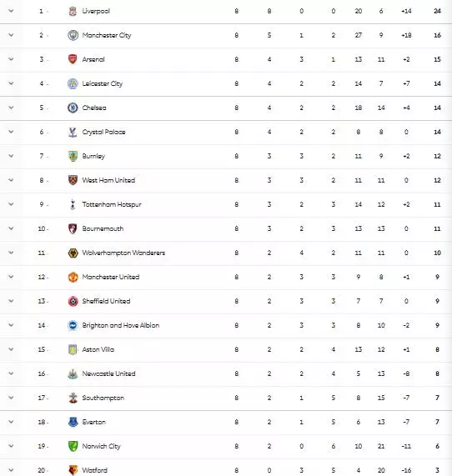Expand the Aston Villa row chevron
452x476 pixels.
click(x=11, y=349)
